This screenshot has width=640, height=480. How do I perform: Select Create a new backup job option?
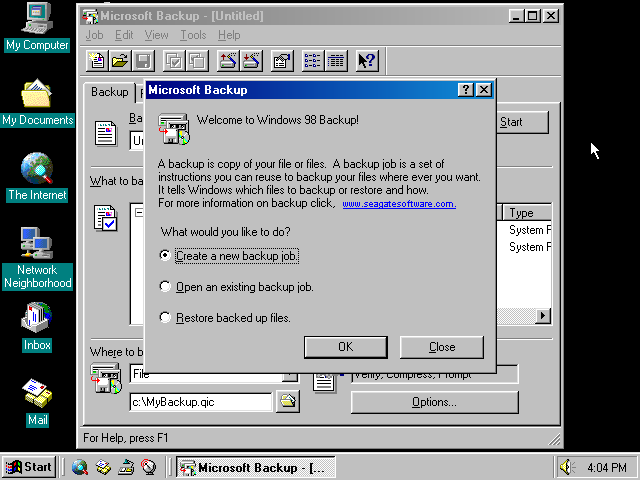[x=229, y=256]
